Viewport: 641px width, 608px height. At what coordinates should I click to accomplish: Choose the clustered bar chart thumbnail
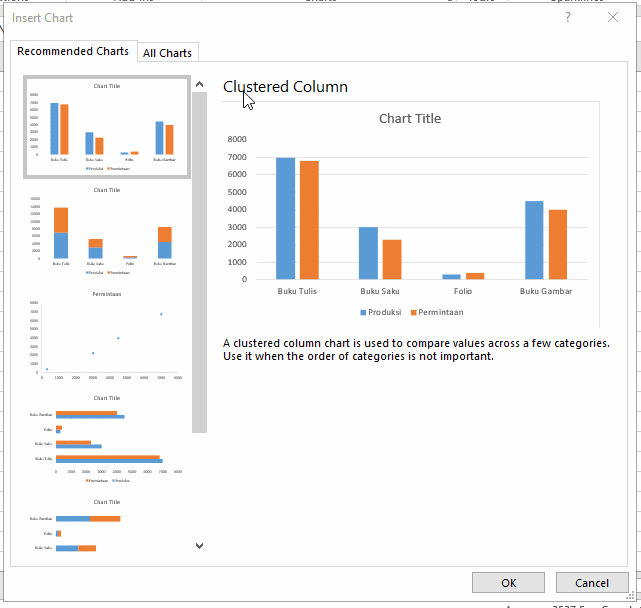(107, 439)
